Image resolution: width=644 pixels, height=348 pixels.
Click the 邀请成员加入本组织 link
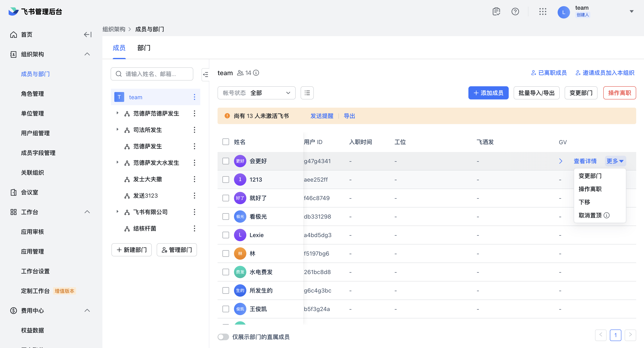click(605, 73)
